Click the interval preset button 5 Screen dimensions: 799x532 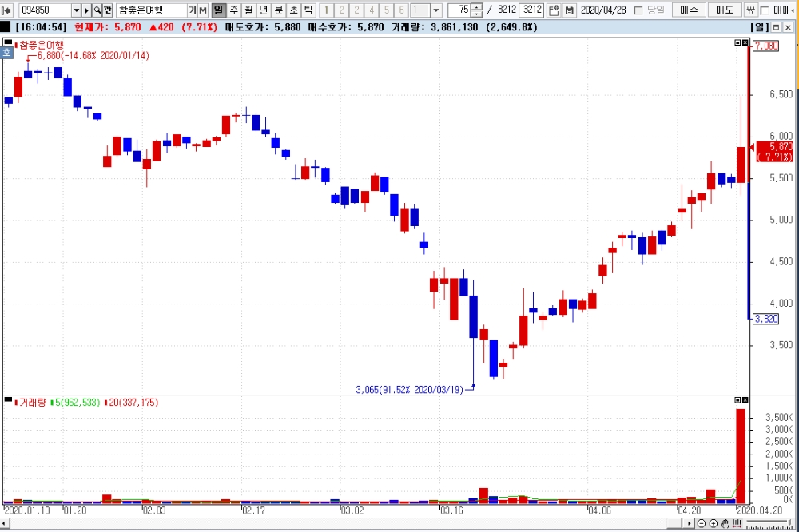(387, 10)
